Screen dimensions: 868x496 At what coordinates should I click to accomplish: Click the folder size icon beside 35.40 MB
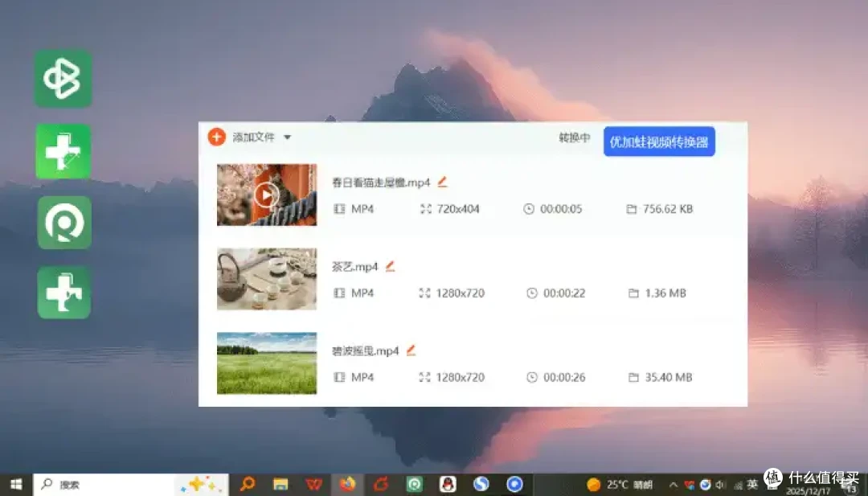pos(633,377)
